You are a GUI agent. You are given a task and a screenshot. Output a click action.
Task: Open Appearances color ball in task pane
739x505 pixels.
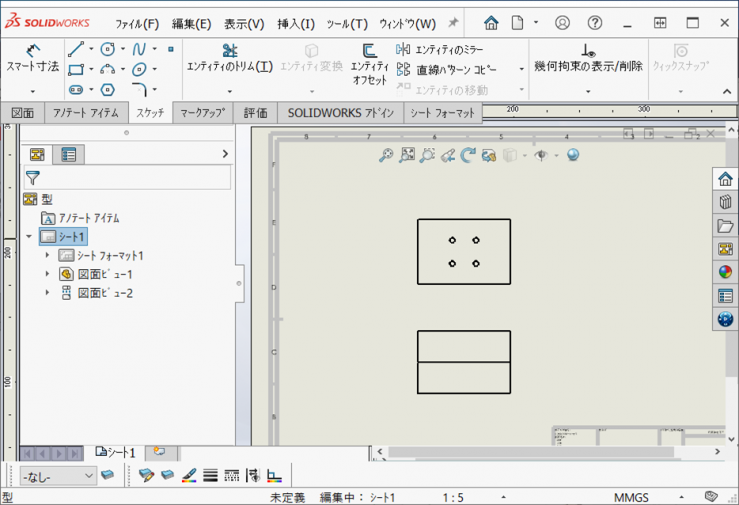[x=725, y=272]
